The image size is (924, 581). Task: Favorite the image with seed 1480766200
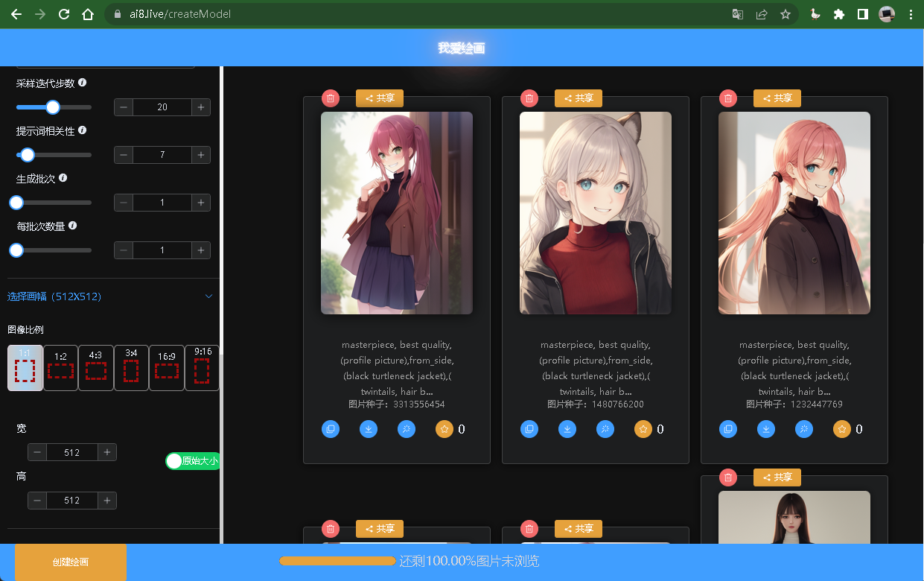(x=643, y=429)
